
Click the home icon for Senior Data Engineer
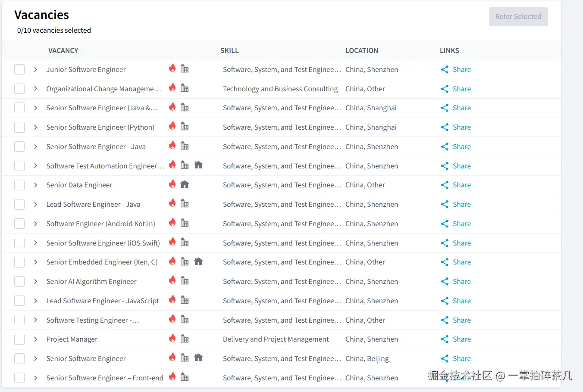coord(185,184)
